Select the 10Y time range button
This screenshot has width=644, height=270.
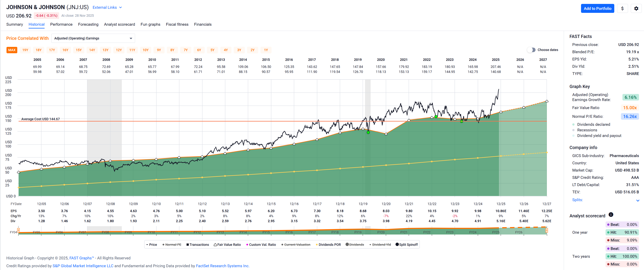145,50
